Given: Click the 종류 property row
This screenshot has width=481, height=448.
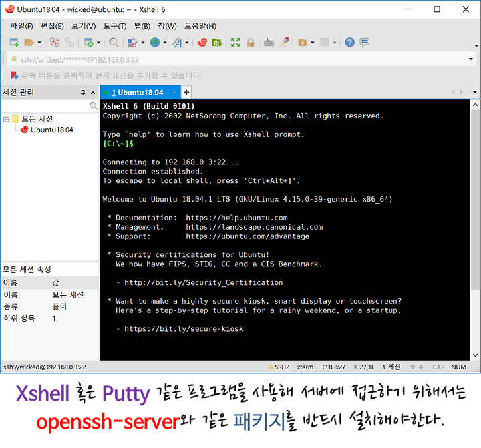Looking at the screenshot, I should tap(49, 306).
